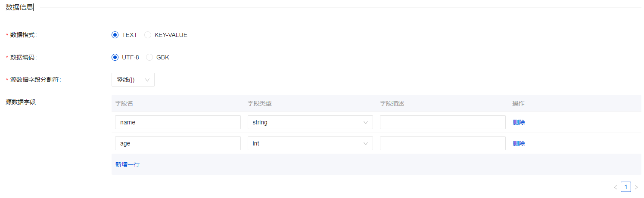The width and height of the screenshot is (644, 198).
Task: Choose UTF-8 encoding option
Action: pyautogui.click(x=115, y=57)
